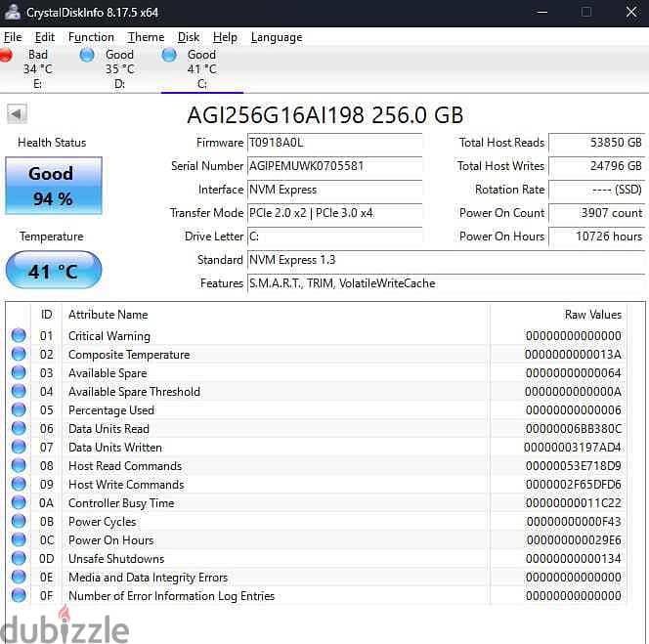The height and width of the screenshot is (644, 649).
Task: Open the Theme menu
Action: [146, 37]
